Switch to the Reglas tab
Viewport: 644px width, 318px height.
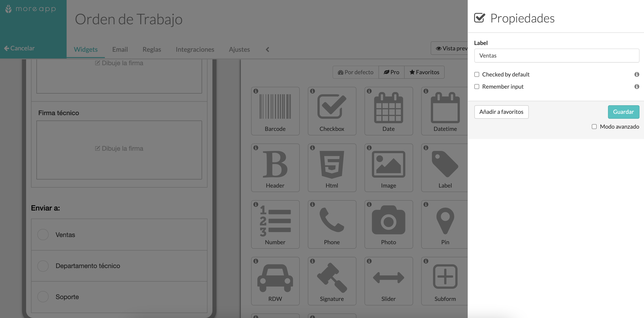point(152,49)
